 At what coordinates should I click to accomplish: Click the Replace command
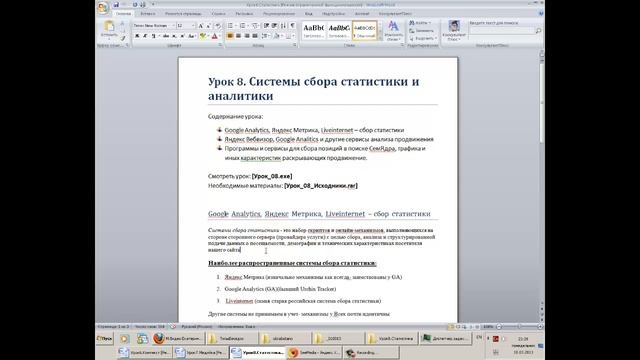422,31
